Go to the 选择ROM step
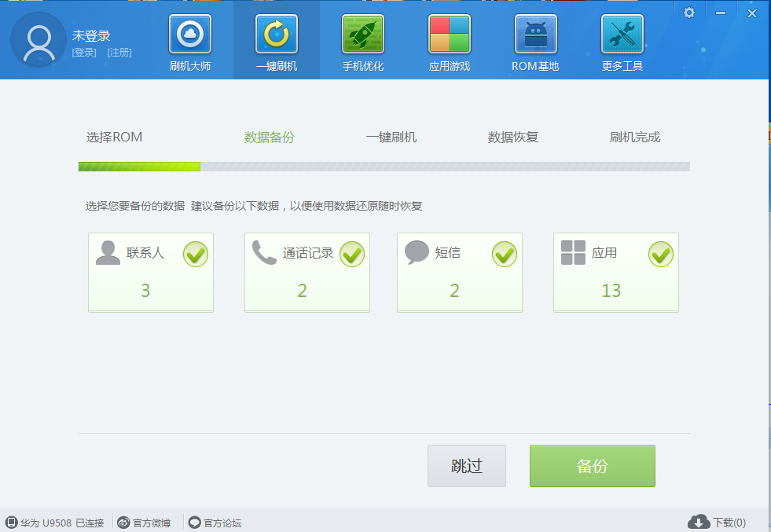The width and height of the screenshot is (771, 532). coord(114,138)
